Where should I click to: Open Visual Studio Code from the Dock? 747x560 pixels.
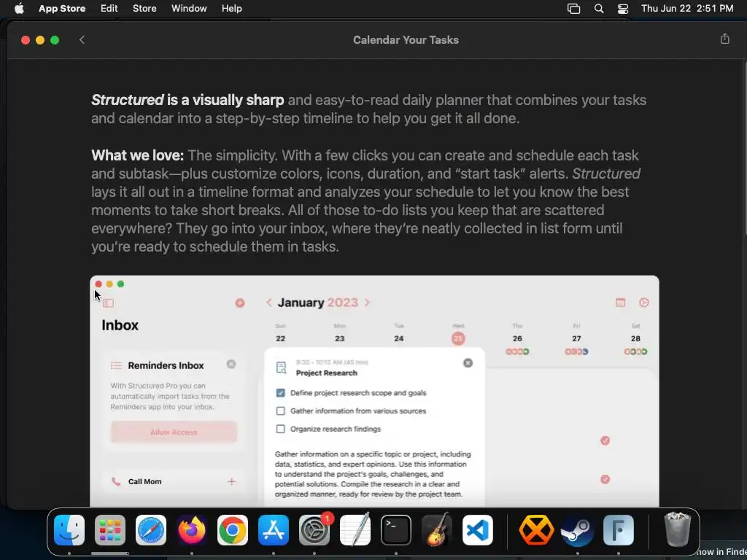tap(478, 530)
